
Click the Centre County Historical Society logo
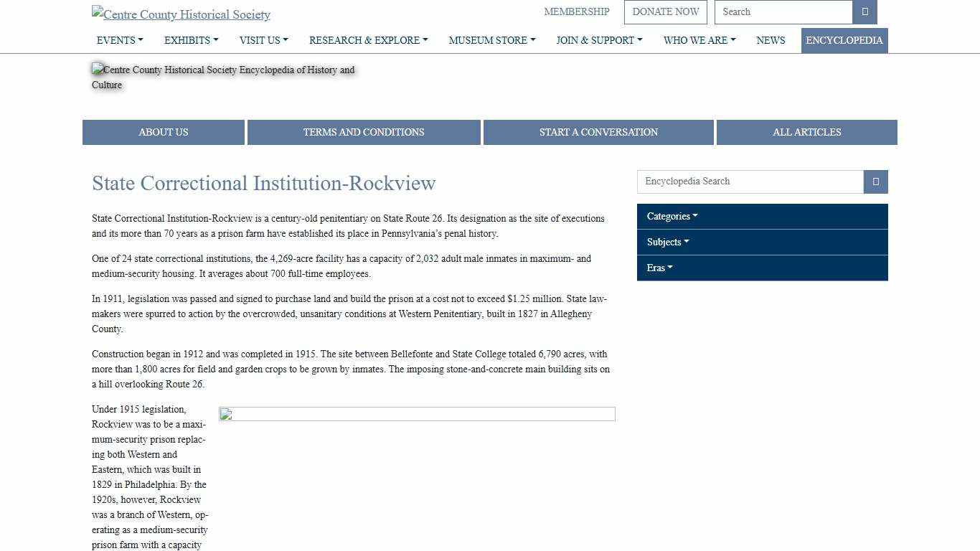[x=180, y=14]
